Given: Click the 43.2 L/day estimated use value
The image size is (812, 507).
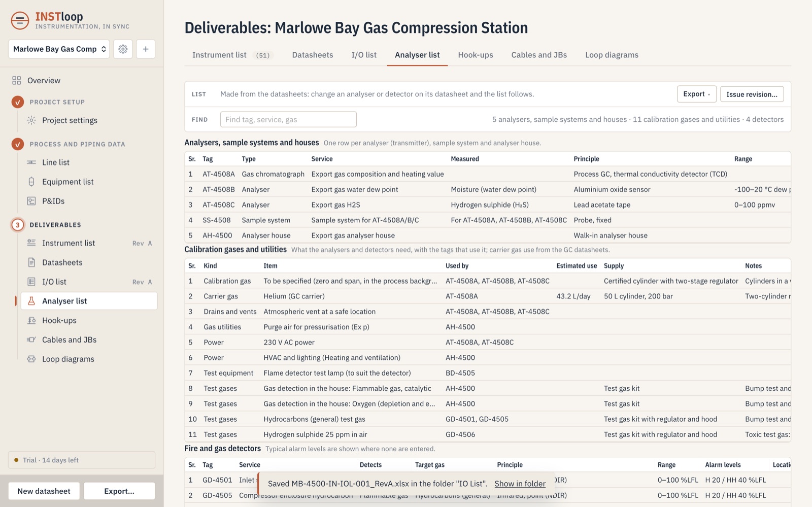Looking at the screenshot, I should pos(573,296).
